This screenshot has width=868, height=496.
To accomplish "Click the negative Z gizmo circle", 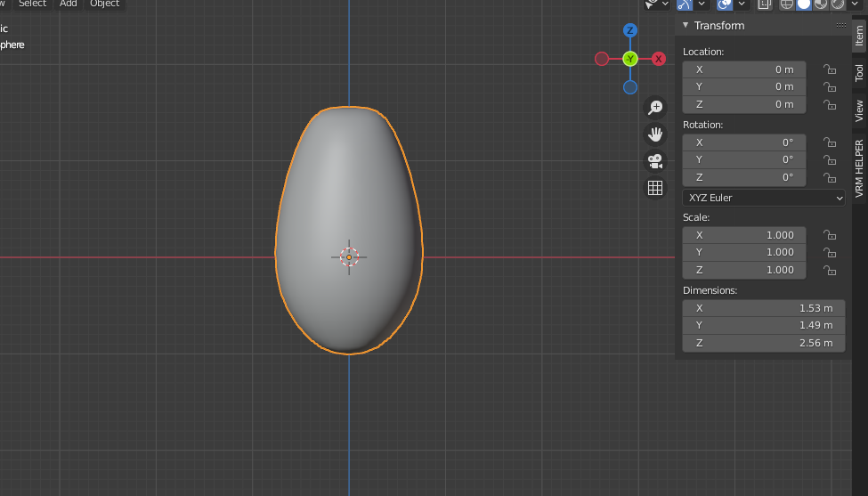I will tap(630, 87).
